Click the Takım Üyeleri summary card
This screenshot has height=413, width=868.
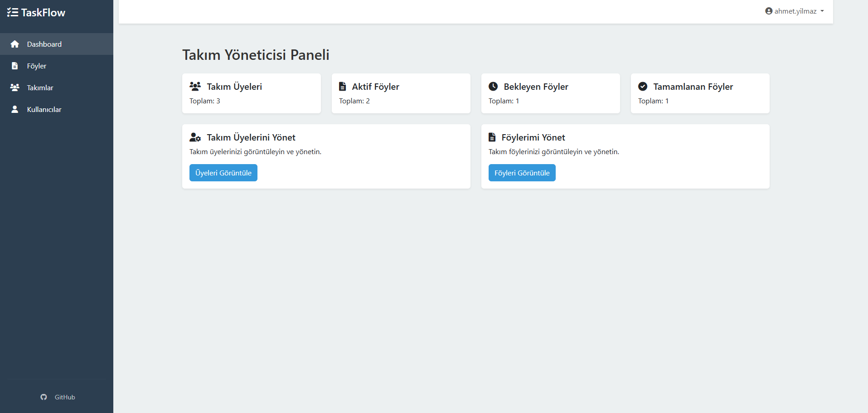click(x=251, y=93)
